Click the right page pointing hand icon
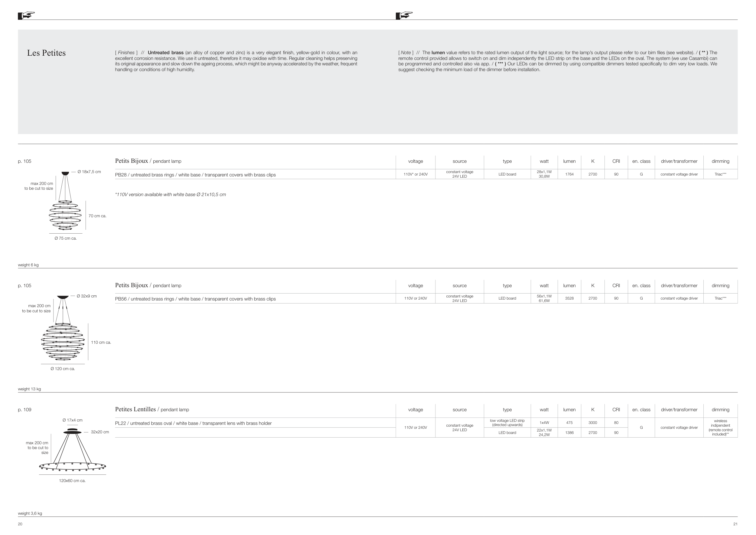This screenshot has height=535, width=756. [404, 15]
